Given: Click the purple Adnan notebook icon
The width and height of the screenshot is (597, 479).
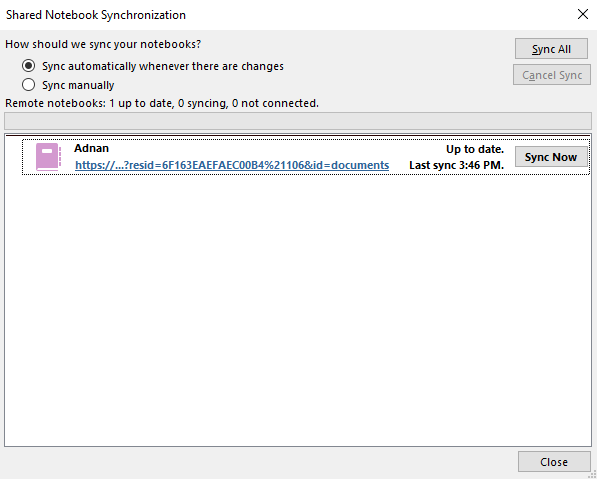Looking at the screenshot, I should (48, 156).
